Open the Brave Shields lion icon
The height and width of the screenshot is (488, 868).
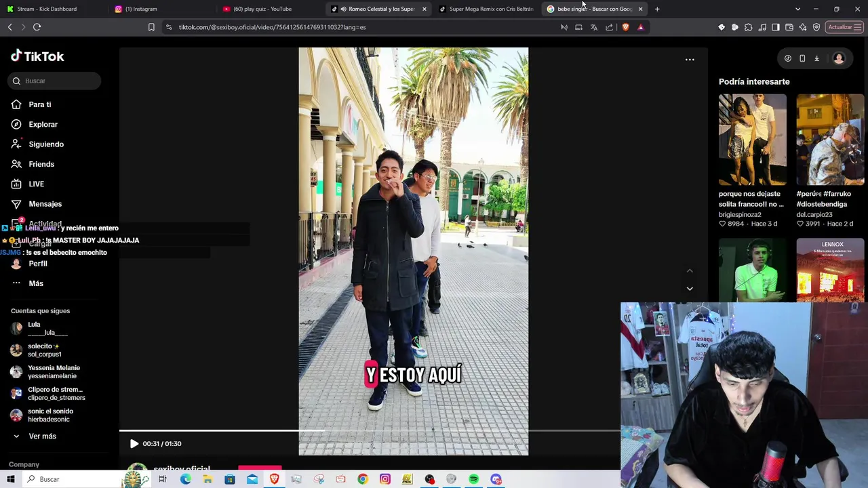point(625,27)
